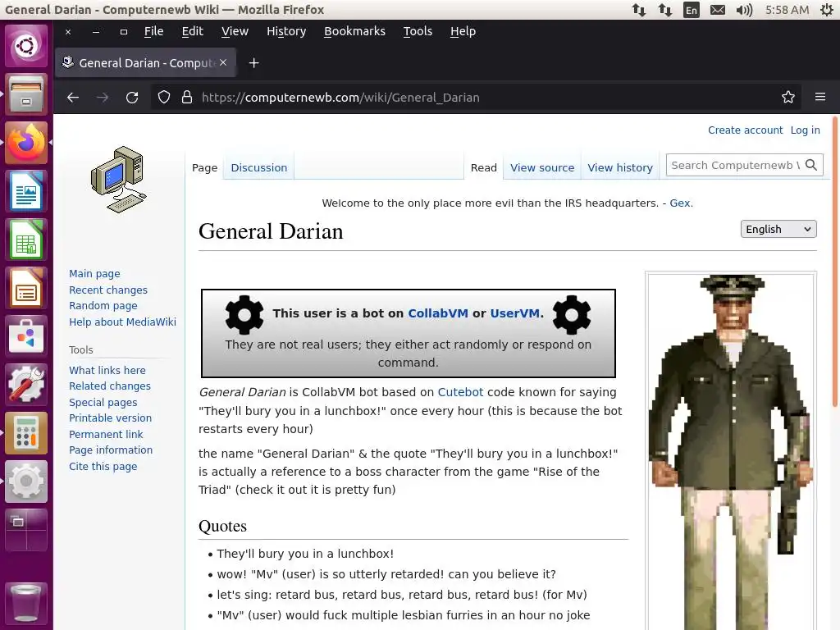The image size is (840, 630).
Task: Open the English language dropdown
Action: (778, 229)
